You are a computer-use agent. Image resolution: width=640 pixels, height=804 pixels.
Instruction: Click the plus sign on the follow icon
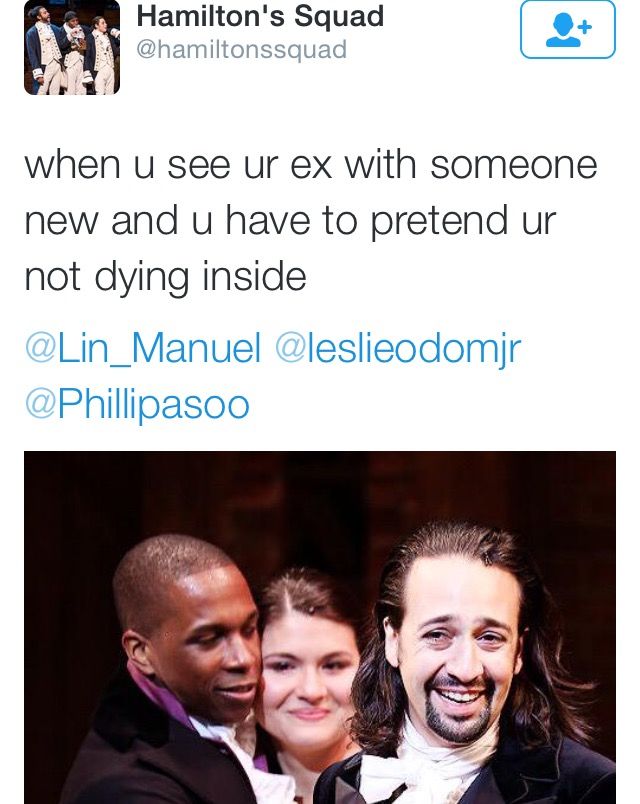click(x=586, y=27)
